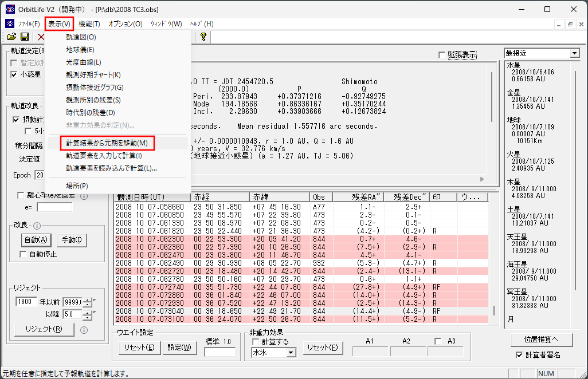Viewport: 588px width, 379px height.
Task: Toggle the 自動停止 checkbox
Action: tap(23, 254)
